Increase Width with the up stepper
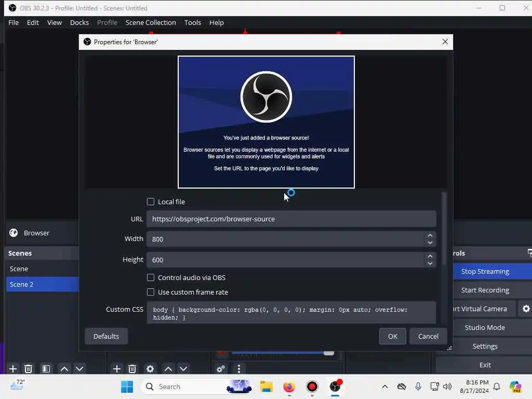 [430, 235]
